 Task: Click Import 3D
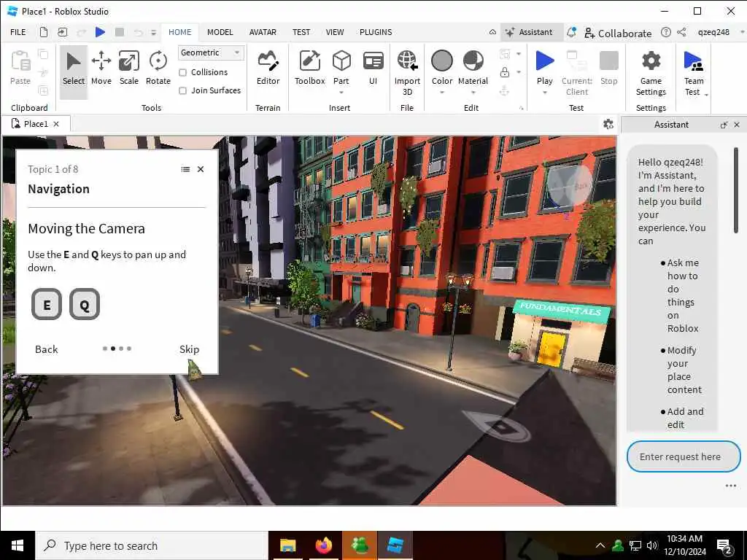coord(407,73)
